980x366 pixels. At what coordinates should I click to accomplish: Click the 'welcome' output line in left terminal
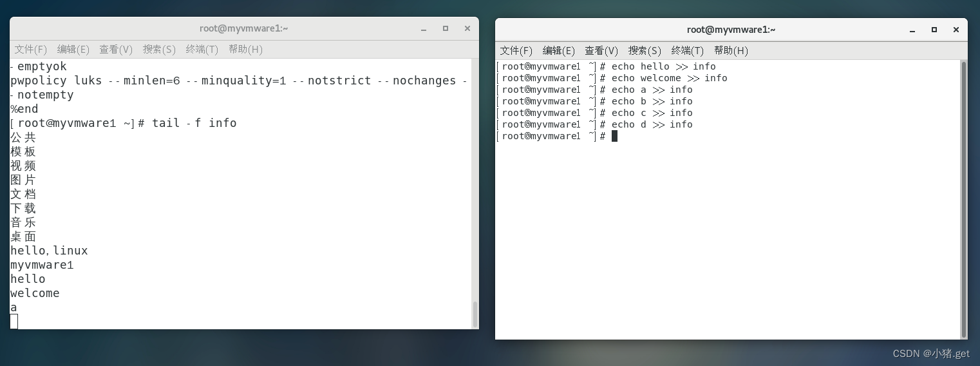point(35,293)
